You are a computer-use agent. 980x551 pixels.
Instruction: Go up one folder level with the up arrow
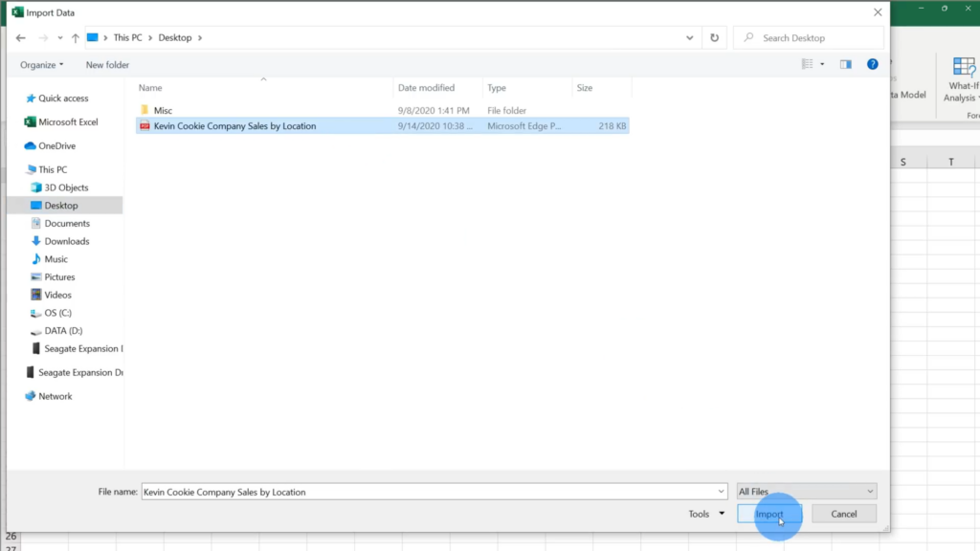(74, 37)
